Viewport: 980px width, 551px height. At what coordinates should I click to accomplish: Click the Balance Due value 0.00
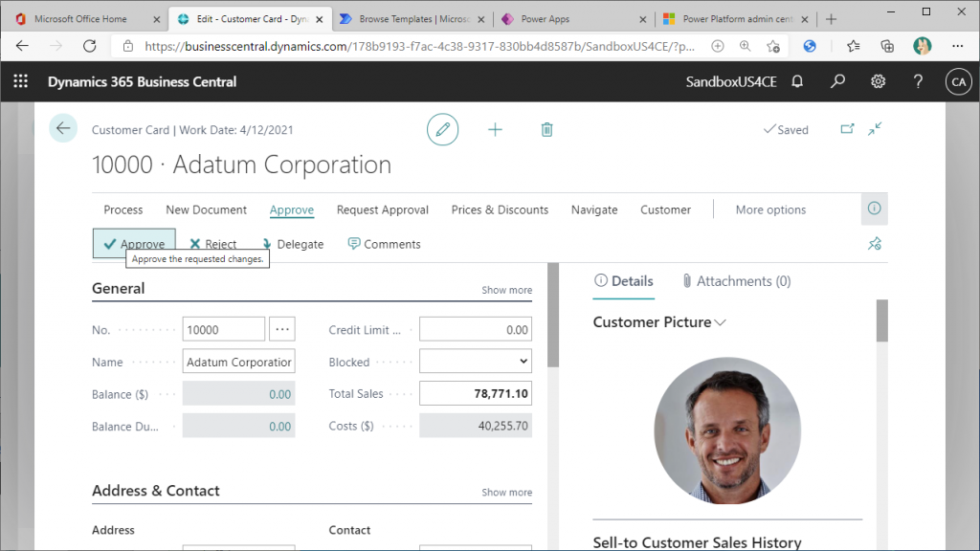coord(280,426)
